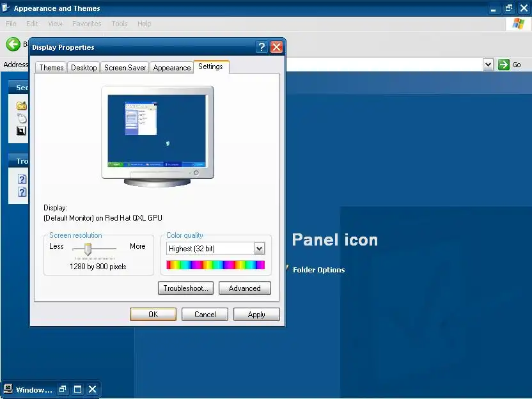Restore the minimized Window taskbar item
This screenshot has width=532, height=399.
click(63, 389)
